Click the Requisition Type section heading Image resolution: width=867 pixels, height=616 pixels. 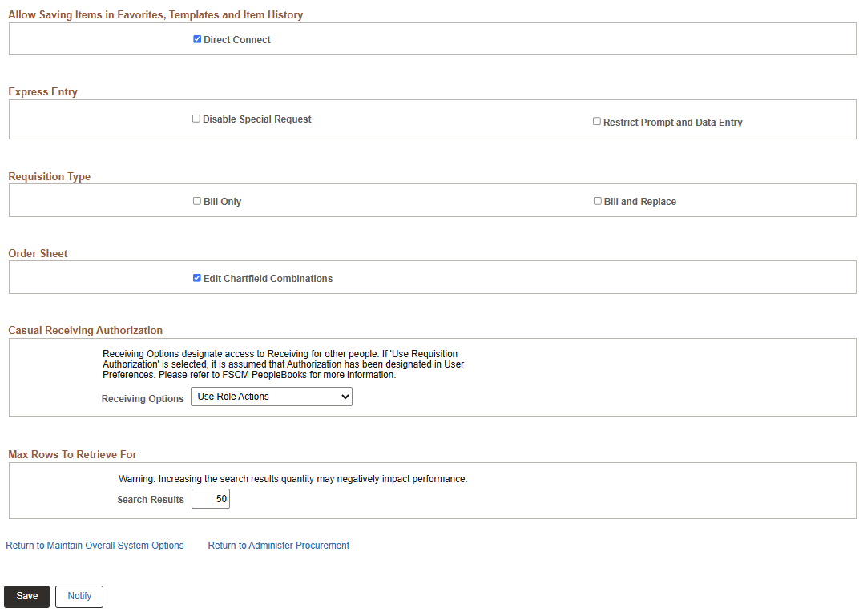49,176
